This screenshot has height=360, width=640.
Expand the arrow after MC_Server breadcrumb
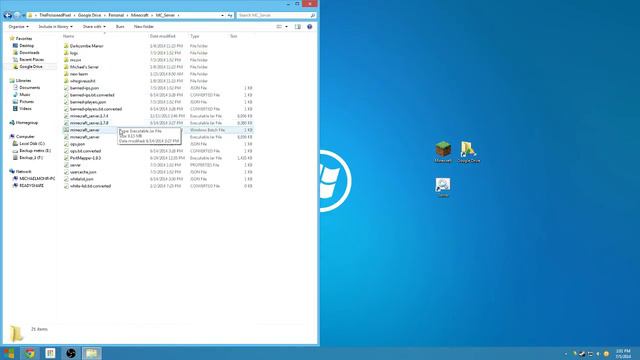pos(178,15)
